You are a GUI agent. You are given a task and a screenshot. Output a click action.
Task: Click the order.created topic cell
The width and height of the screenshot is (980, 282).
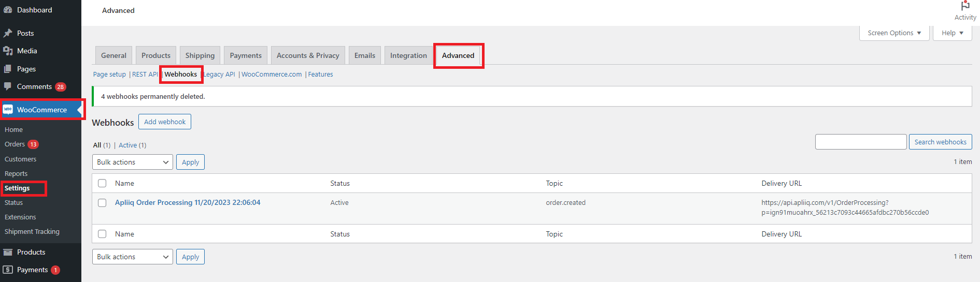(565, 203)
